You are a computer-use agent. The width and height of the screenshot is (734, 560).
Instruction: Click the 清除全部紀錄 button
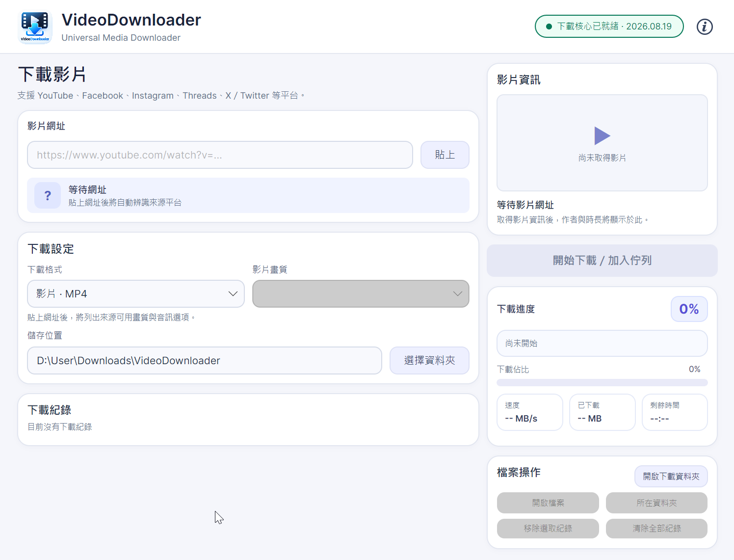[x=656, y=529]
